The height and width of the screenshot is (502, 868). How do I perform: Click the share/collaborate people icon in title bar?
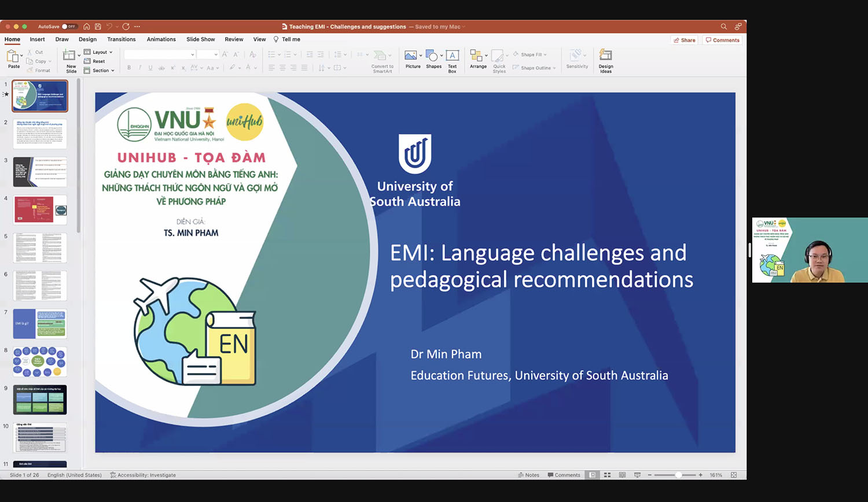[738, 27]
